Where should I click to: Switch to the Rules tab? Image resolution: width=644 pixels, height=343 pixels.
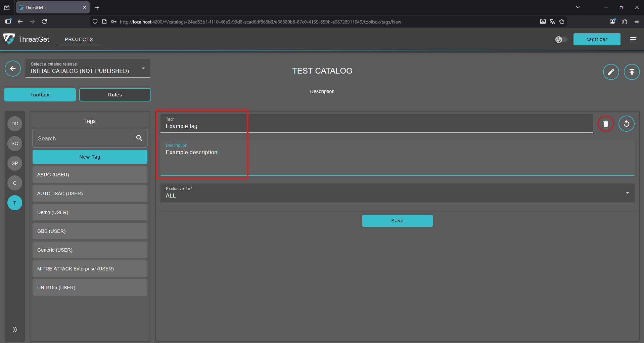point(115,95)
